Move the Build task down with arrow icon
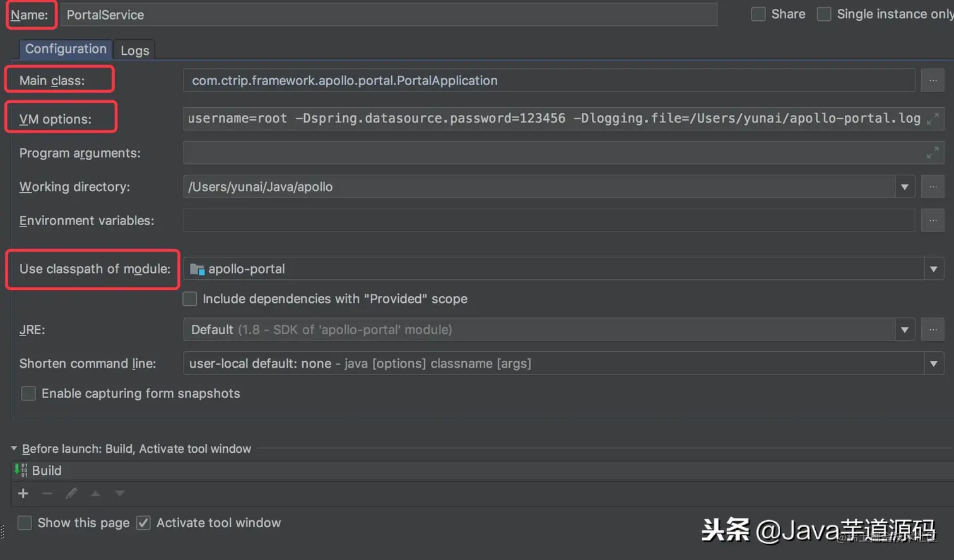954x560 pixels. 120,494
